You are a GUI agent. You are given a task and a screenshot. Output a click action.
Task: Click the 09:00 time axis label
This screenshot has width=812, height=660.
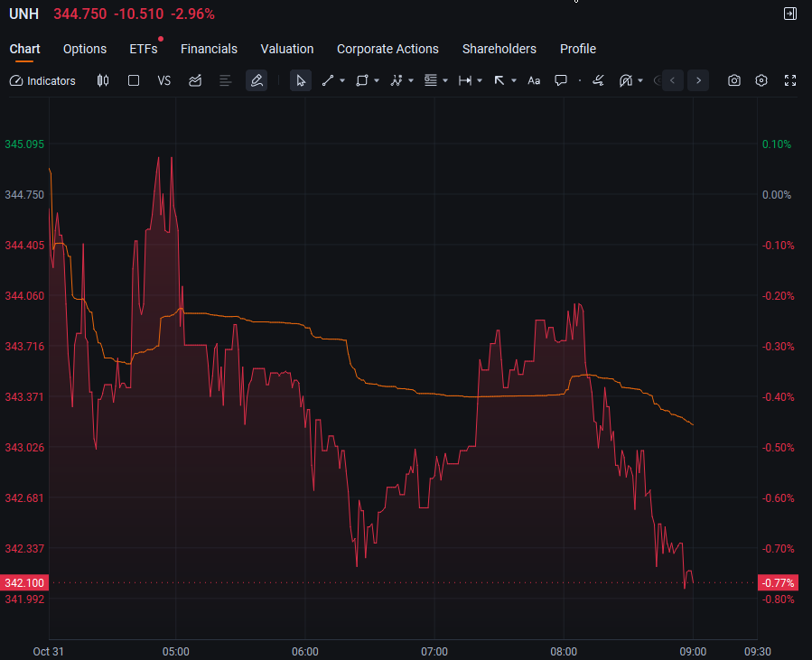point(693,652)
